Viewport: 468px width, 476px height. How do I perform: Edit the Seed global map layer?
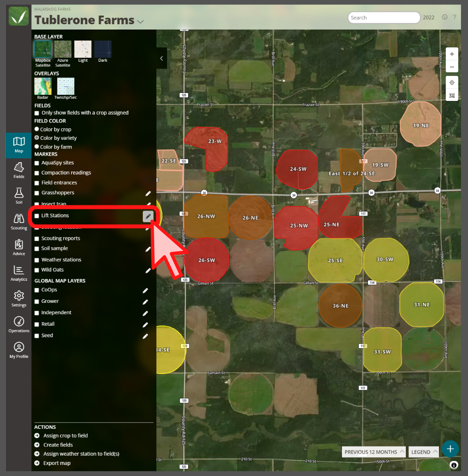(145, 336)
